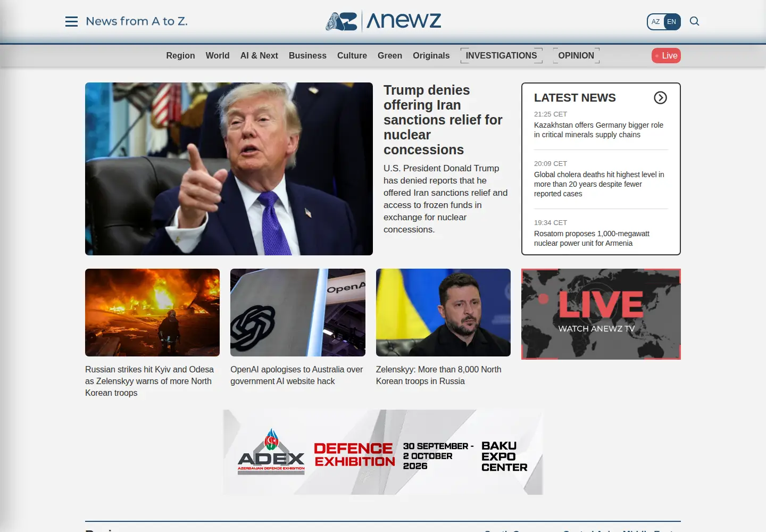This screenshot has width=766, height=532.
Task: Open the Kyiv fire strike thumbnail
Action: click(x=152, y=312)
